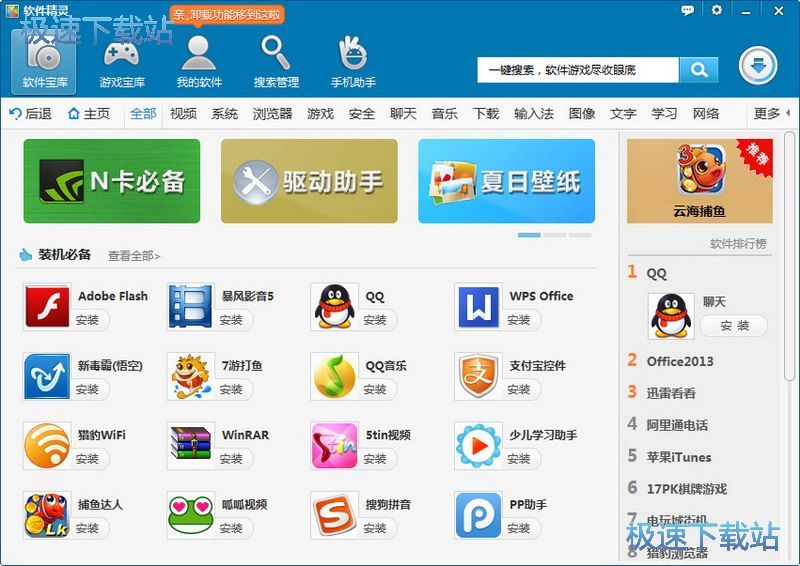Install PP助手 with 安装 button
The height and width of the screenshot is (566, 800).
[x=519, y=528]
